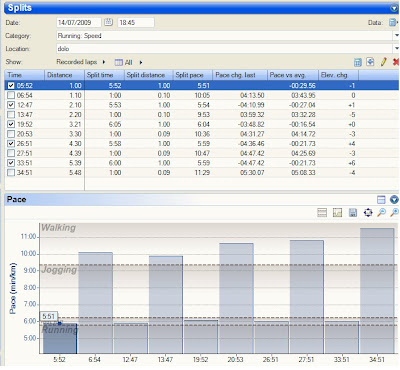This screenshot has height=370, width=400.
Task: Save the pace chart image
Action: [353, 212]
